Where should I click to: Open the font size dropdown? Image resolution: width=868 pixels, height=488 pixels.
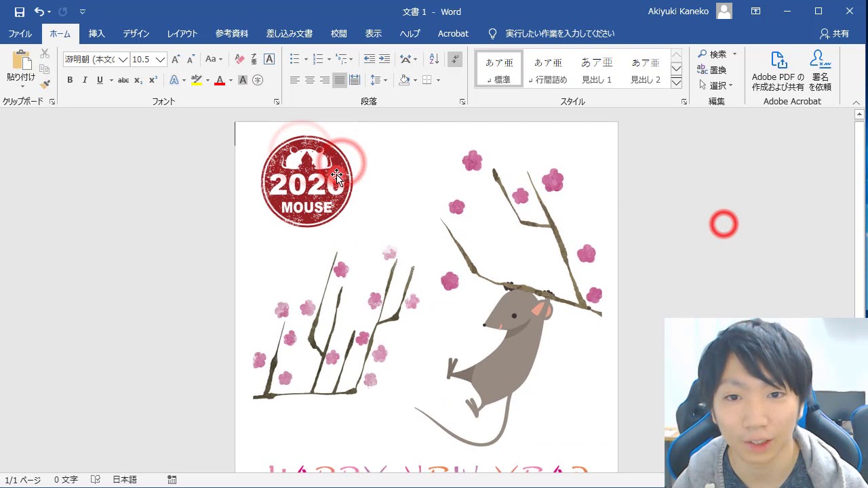coord(159,59)
